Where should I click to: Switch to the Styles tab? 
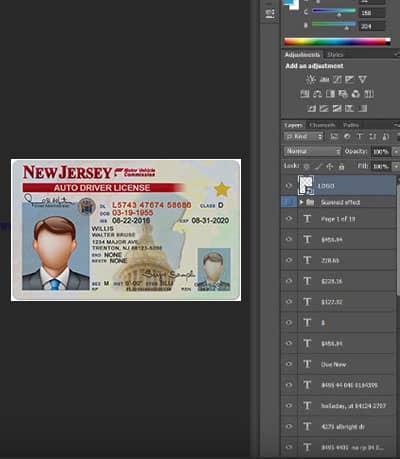tap(335, 55)
